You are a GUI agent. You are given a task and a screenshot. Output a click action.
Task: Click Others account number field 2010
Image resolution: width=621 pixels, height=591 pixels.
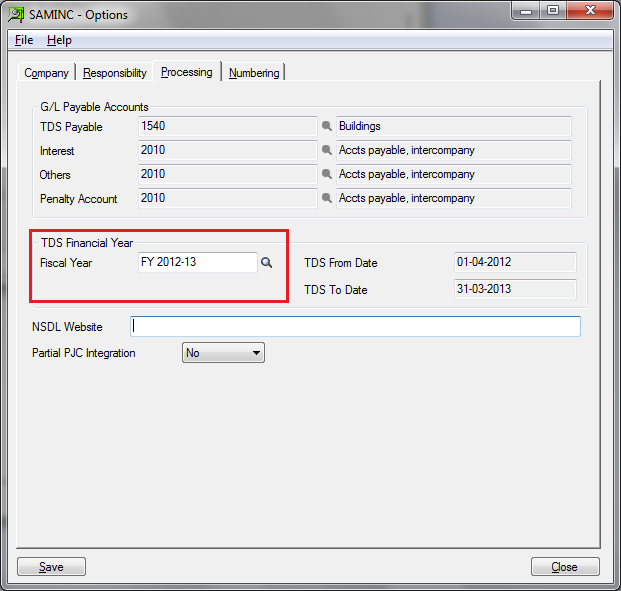228,174
